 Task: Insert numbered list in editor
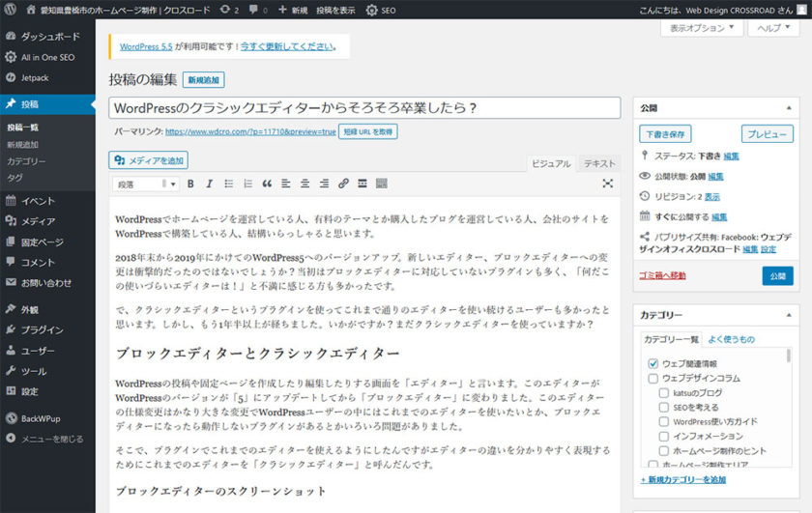(x=247, y=184)
